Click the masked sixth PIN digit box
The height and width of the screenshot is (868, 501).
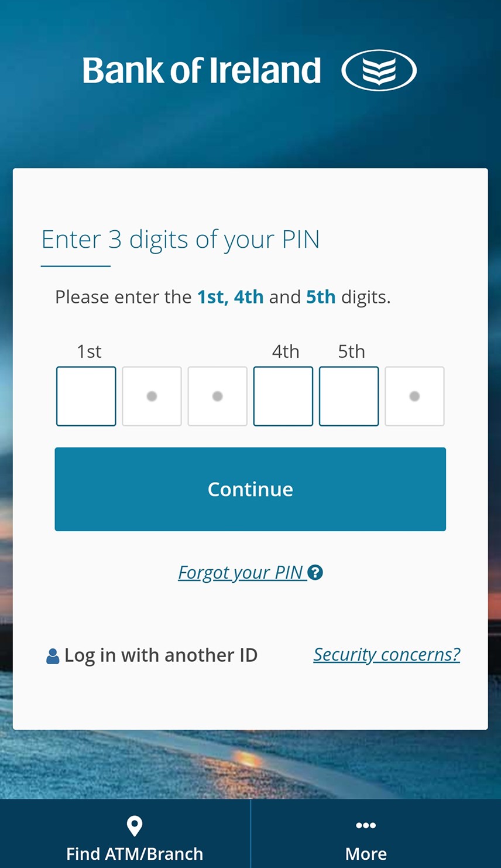click(414, 397)
